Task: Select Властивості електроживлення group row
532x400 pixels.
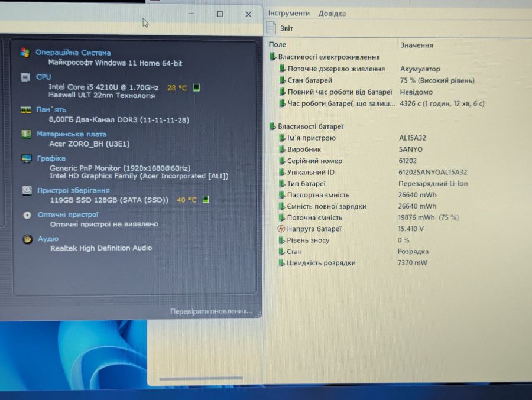Action: pyautogui.click(x=325, y=57)
